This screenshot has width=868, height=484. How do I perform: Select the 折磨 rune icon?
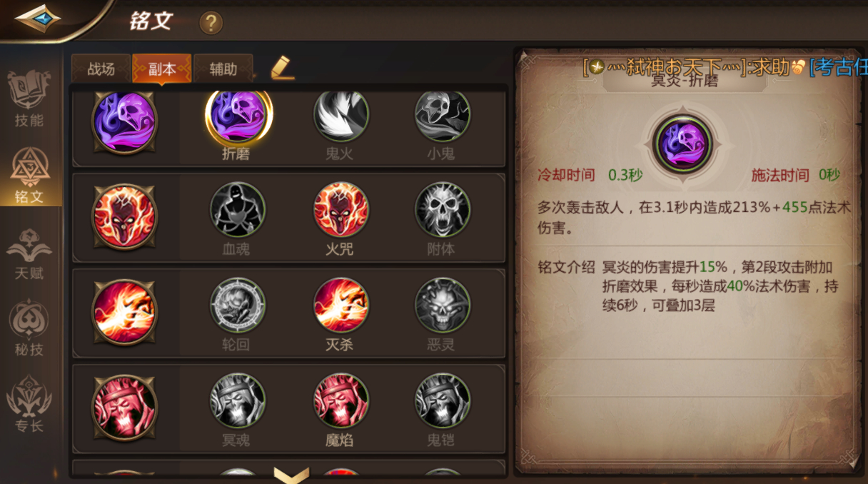(x=238, y=116)
